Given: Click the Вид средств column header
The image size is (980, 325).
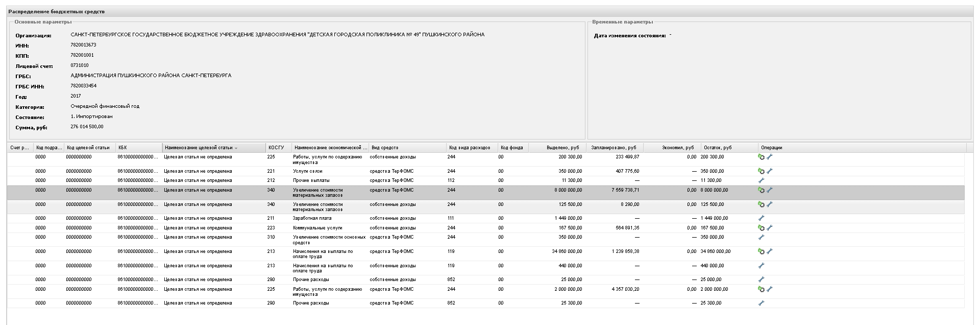Looking at the screenshot, I should (408, 148).
